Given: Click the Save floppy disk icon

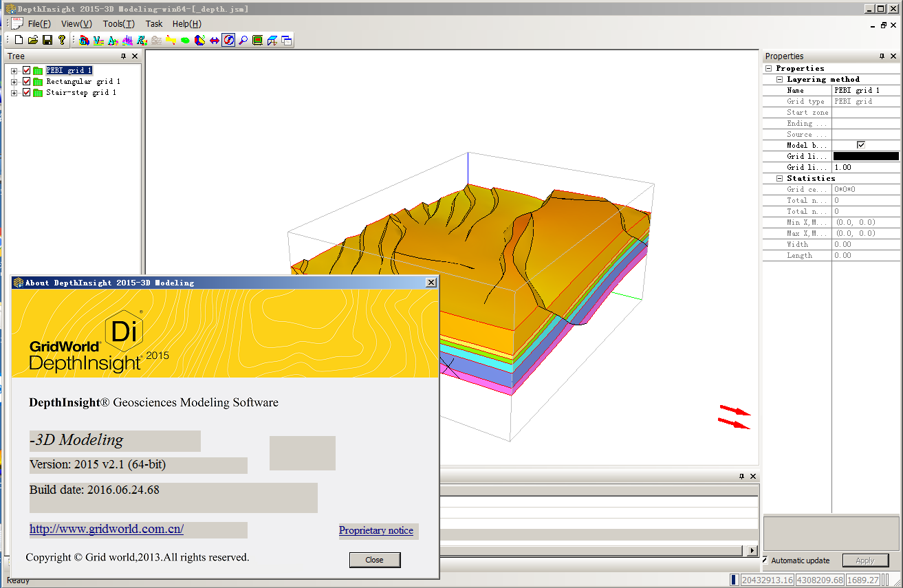Looking at the screenshot, I should pos(47,41).
